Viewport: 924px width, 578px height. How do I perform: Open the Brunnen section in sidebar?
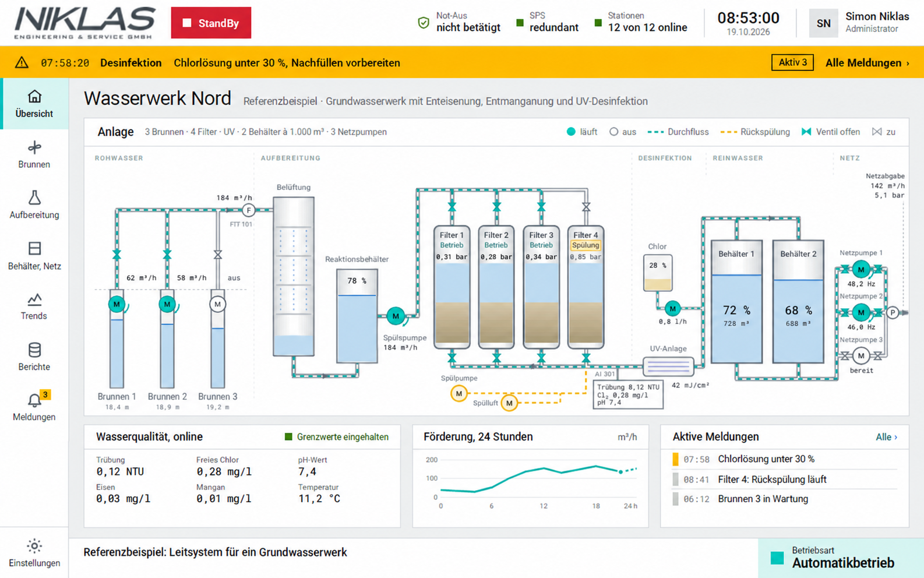tap(34, 154)
